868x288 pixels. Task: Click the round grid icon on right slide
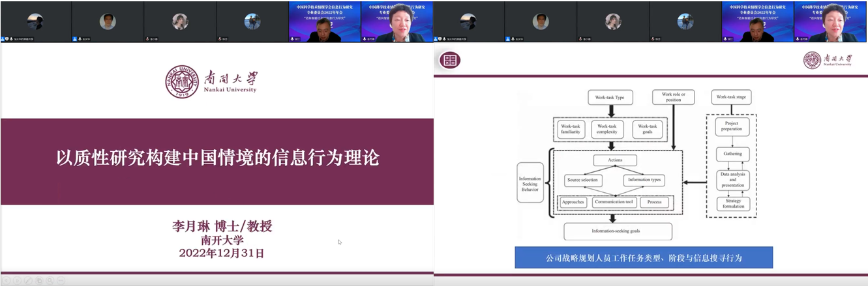coord(449,61)
